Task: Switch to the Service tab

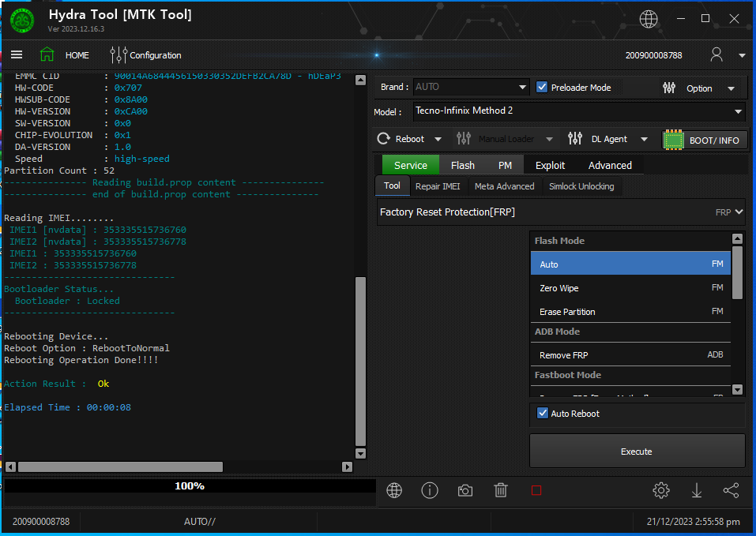Action: pyautogui.click(x=411, y=165)
